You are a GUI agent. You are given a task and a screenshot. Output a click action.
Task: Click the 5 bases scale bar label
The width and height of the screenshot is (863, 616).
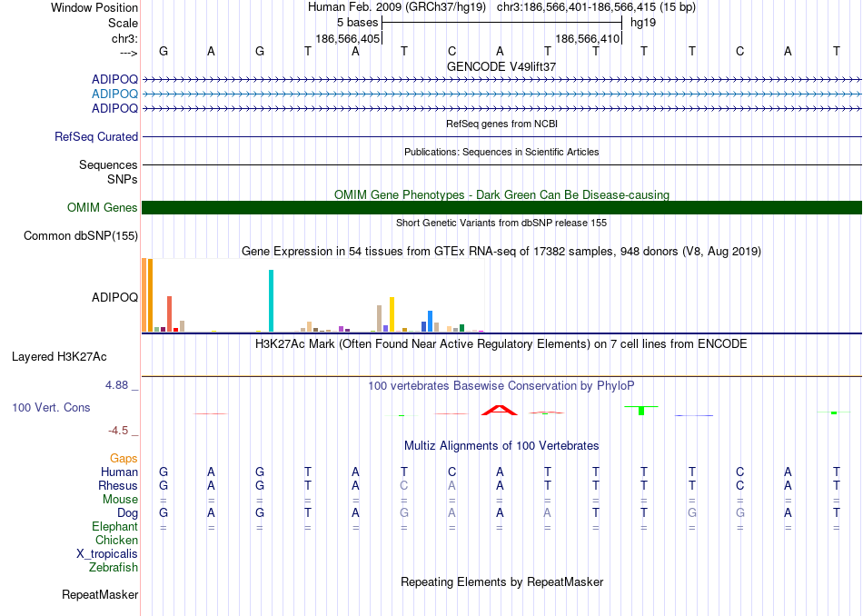point(357,23)
